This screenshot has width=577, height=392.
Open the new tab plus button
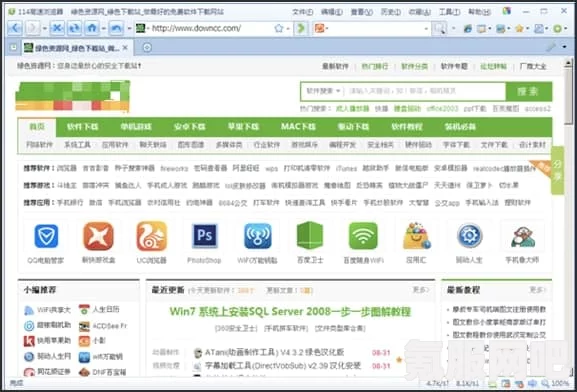147,47
